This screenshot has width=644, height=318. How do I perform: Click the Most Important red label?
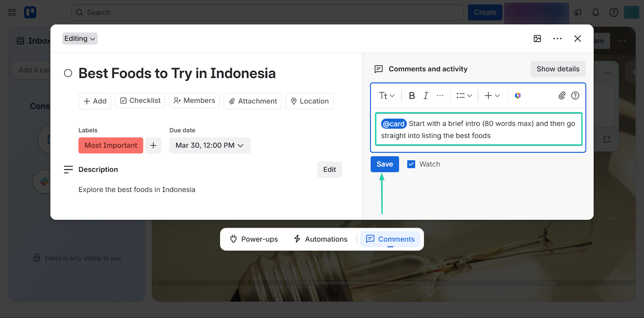click(111, 146)
